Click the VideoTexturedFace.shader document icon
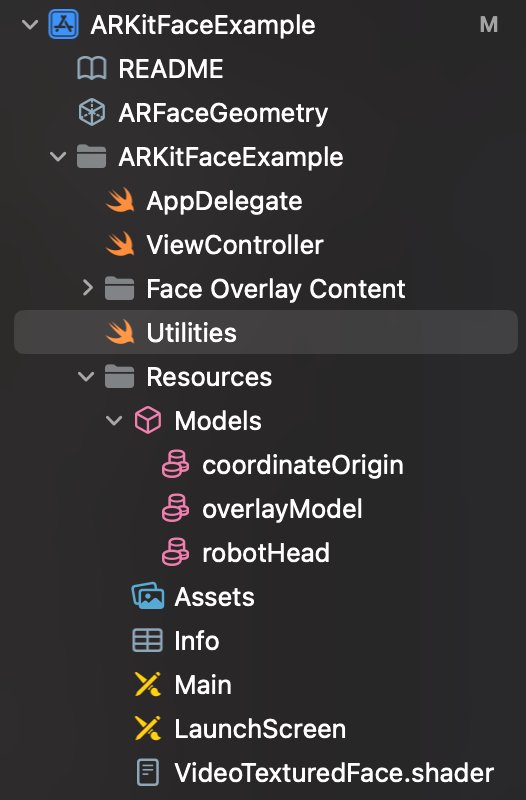Viewport: 526px width, 800px height. click(148, 772)
